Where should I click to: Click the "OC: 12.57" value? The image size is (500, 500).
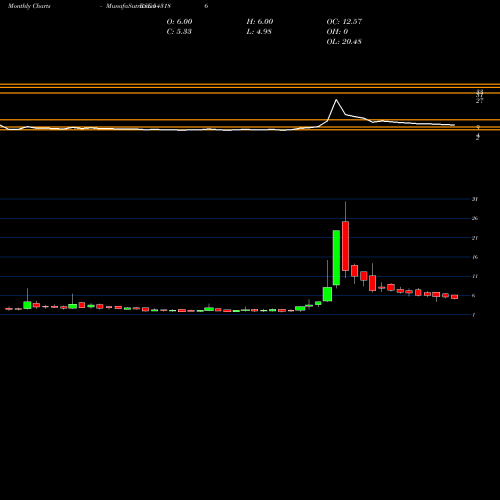[344, 21]
